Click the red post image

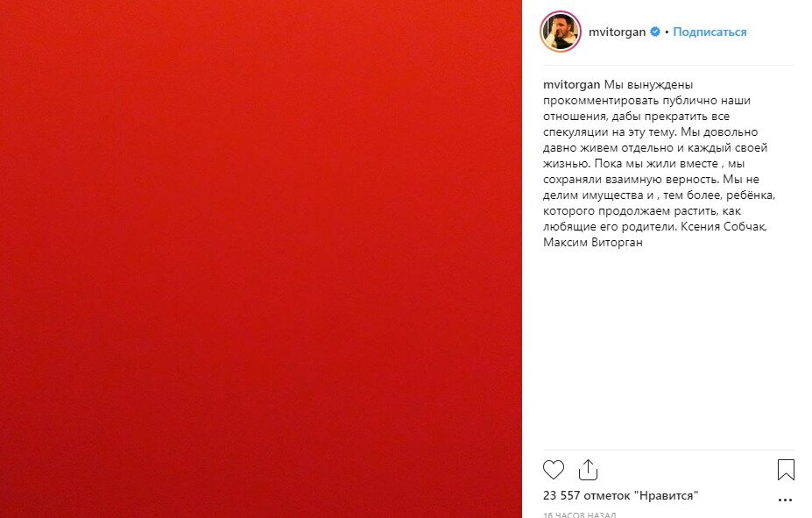click(260, 259)
